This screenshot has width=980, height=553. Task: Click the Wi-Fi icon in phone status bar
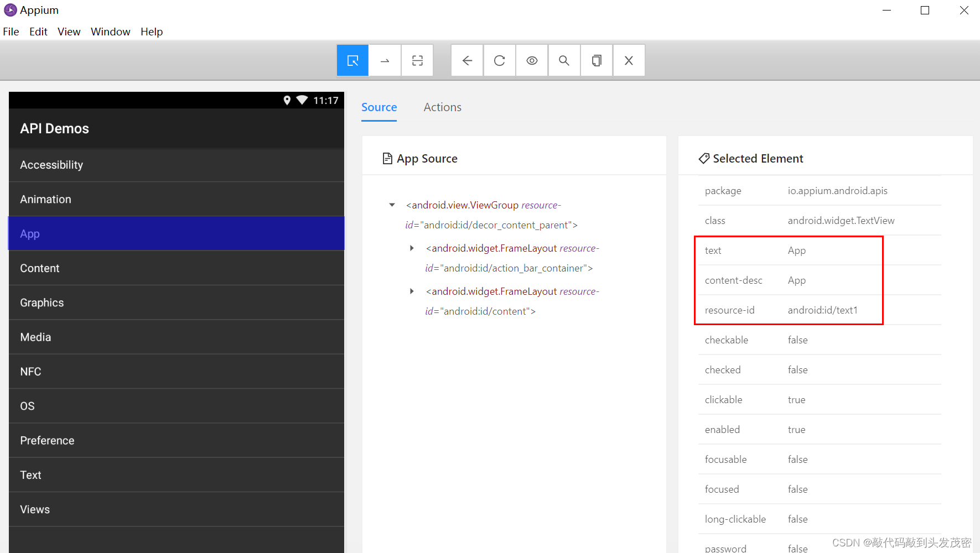pos(302,100)
